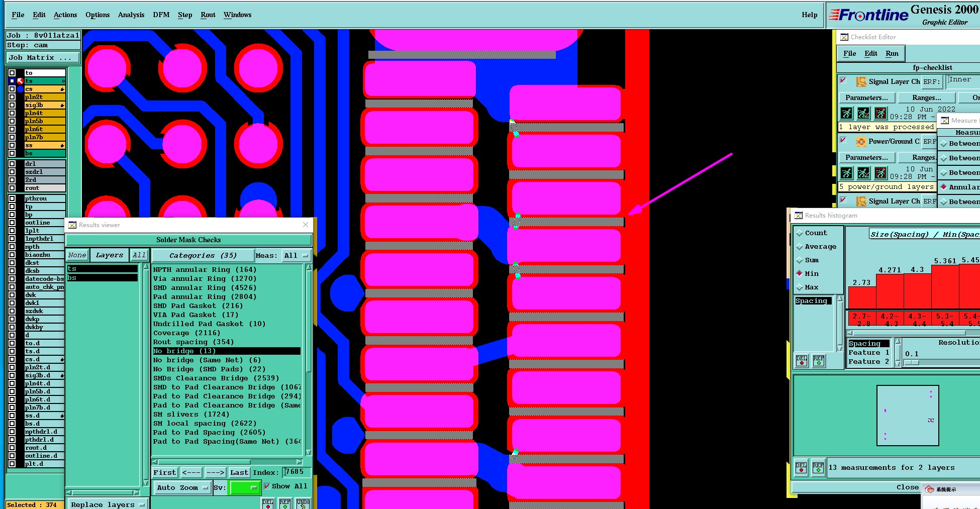
Task: Go to next result with arrow button
Action: (215, 472)
